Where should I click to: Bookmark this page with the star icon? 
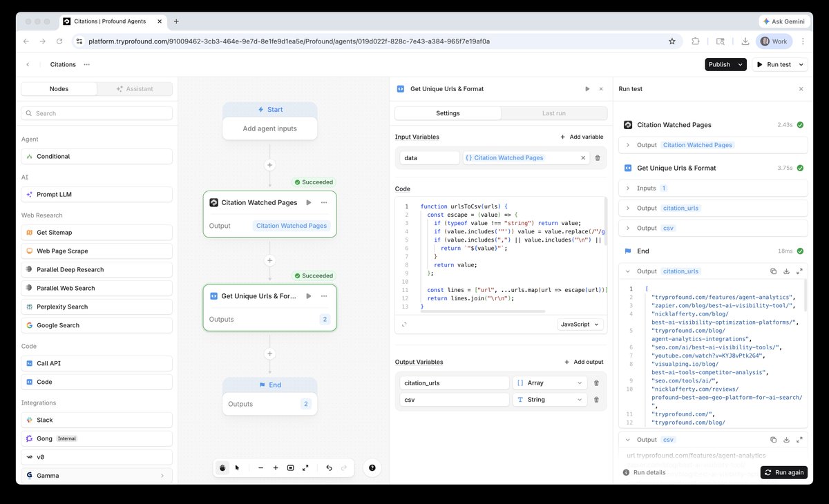(x=671, y=41)
